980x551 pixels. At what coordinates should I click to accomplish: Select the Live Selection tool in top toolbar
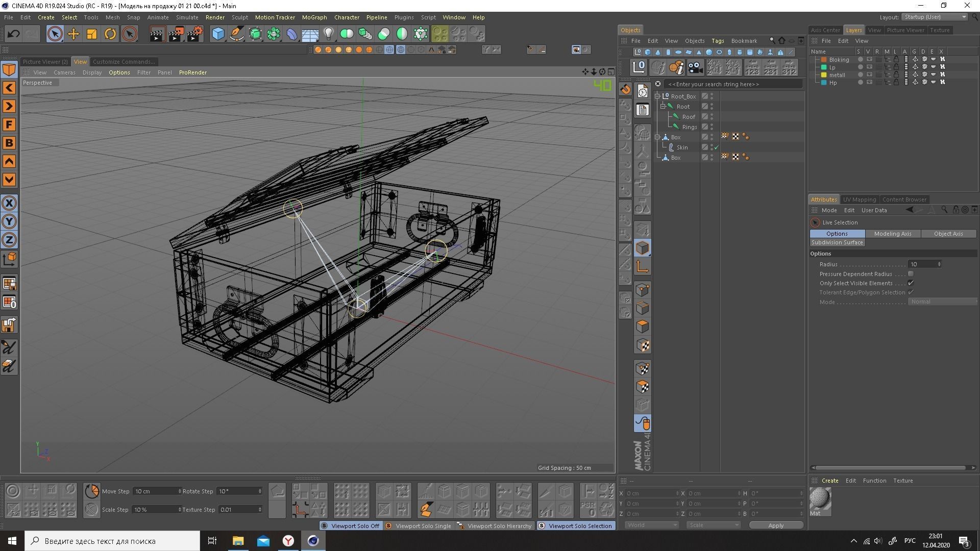coord(55,34)
